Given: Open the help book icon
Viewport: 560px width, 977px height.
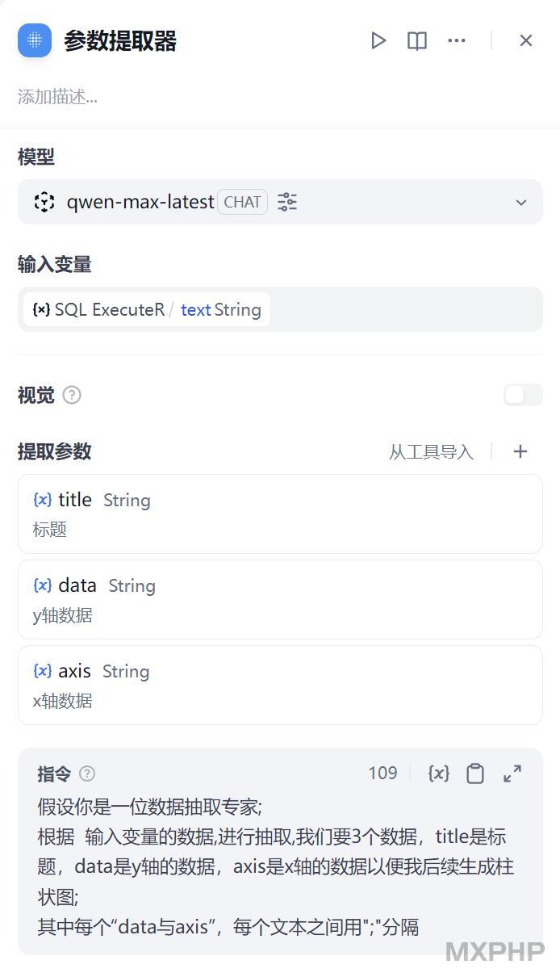Looking at the screenshot, I should pyautogui.click(x=417, y=40).
